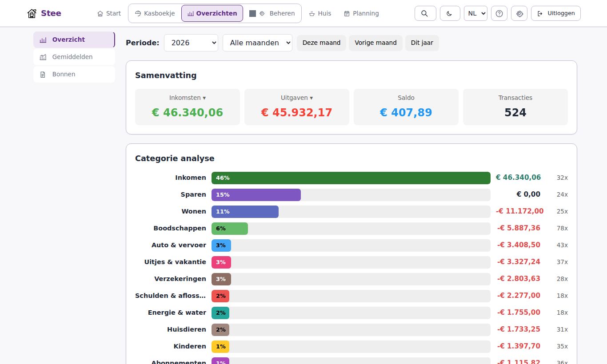Click the amount -€ 5.887,36
The height and width of the screenshot is (364, 607).
tap(519, 228)
